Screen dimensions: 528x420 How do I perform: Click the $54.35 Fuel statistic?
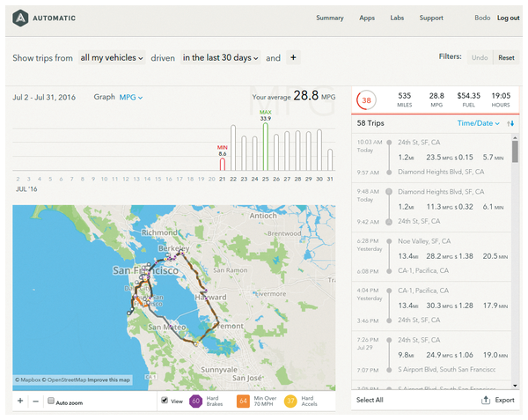tap(468, 99)
